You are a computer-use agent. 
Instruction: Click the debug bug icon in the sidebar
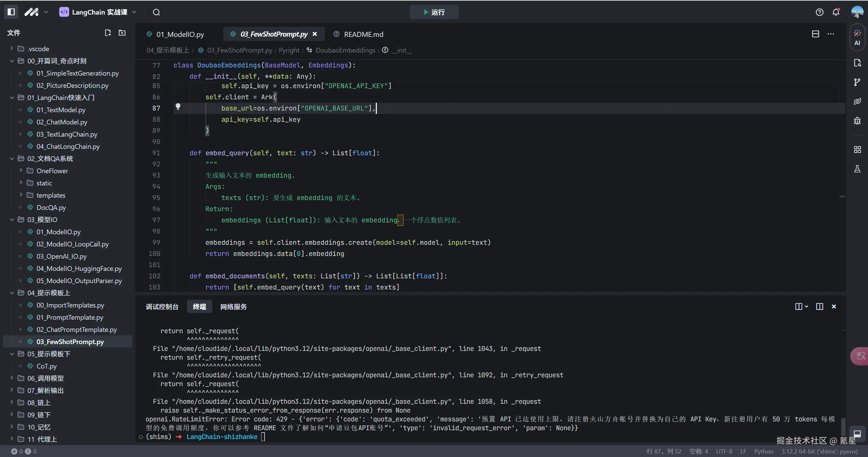click(857, 121)
